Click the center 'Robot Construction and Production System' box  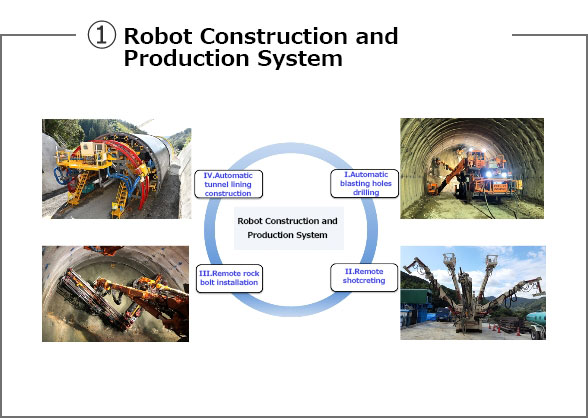289,228
